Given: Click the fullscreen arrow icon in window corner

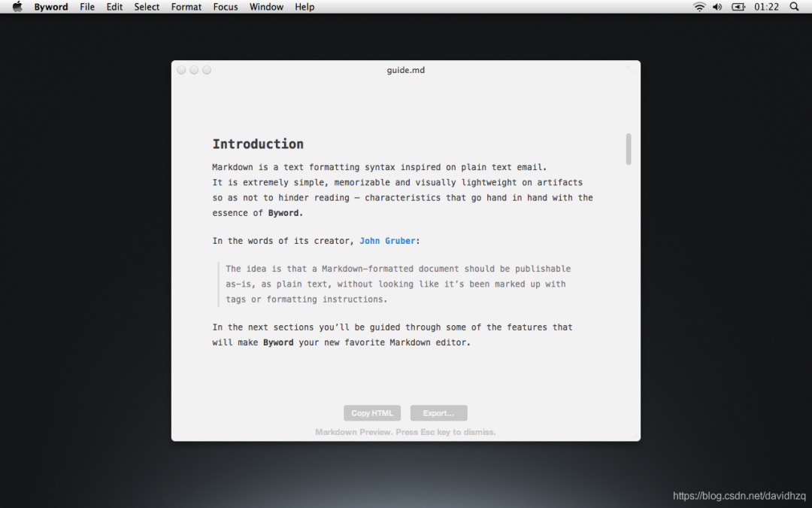Looking at the screenshot, I should pyautogui.click(x=630, y=69).
